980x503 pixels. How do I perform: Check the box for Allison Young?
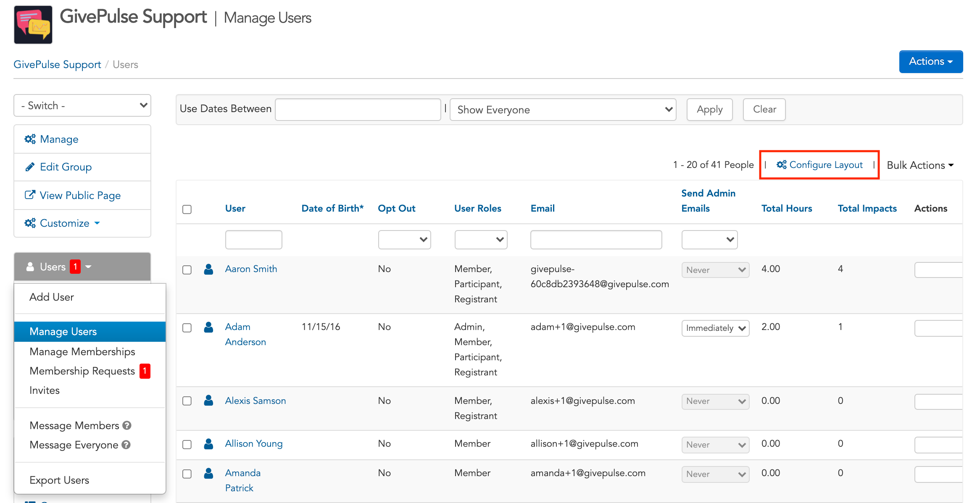point(187,444)
